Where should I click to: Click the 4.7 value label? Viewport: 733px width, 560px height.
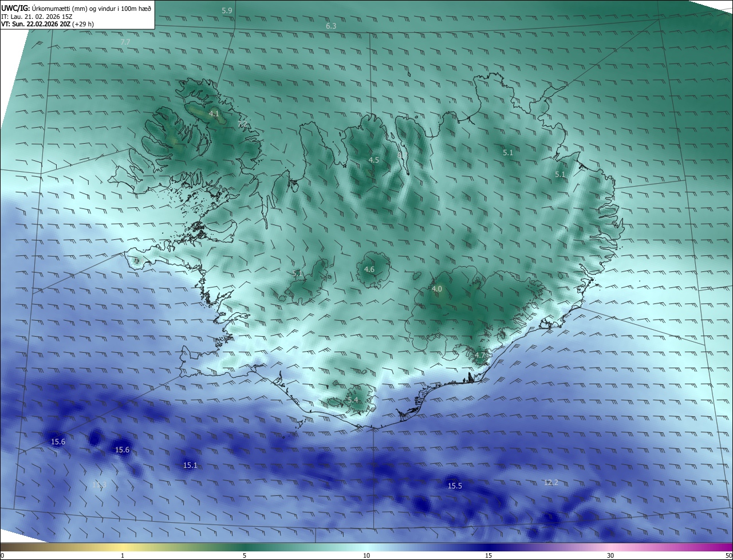(480, 356)
